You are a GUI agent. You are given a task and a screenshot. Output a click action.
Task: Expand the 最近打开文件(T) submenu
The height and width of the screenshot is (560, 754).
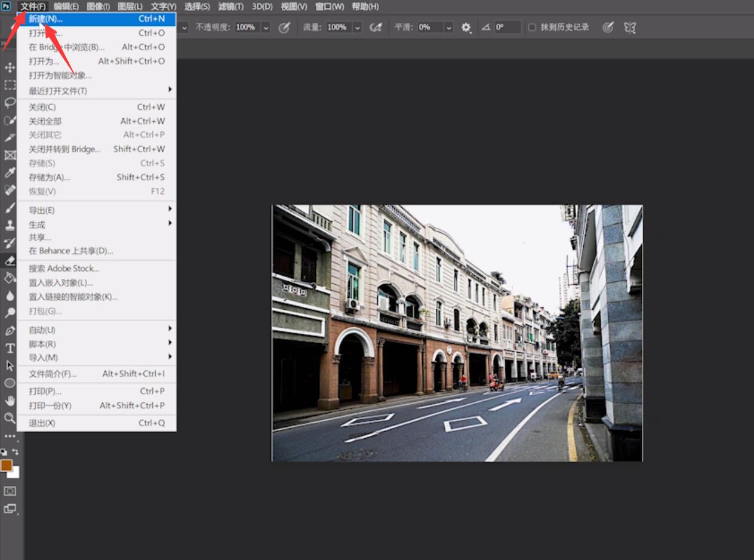(x=170, y=90)
